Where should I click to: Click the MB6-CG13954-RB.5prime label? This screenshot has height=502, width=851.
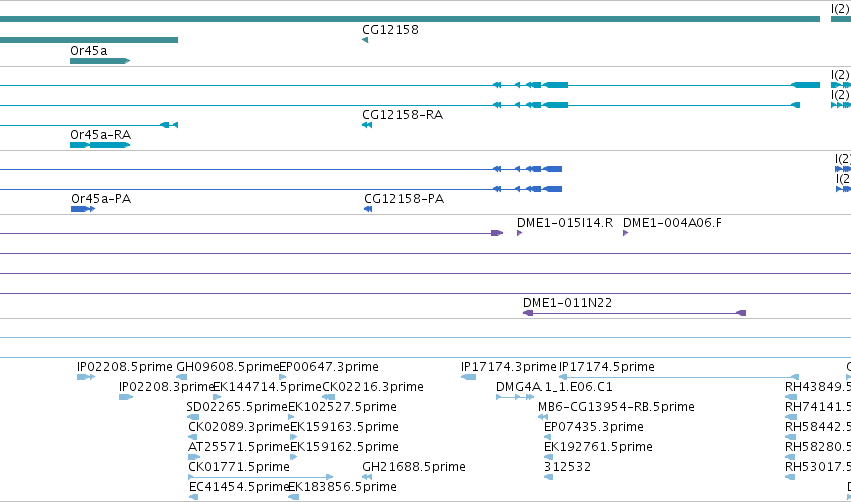click(616, 407)
